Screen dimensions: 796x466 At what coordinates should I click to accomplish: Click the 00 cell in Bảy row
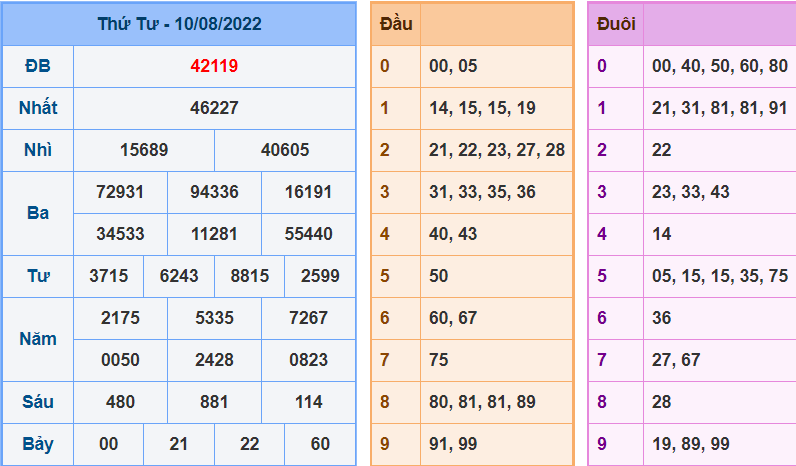(x=109, y=444)
